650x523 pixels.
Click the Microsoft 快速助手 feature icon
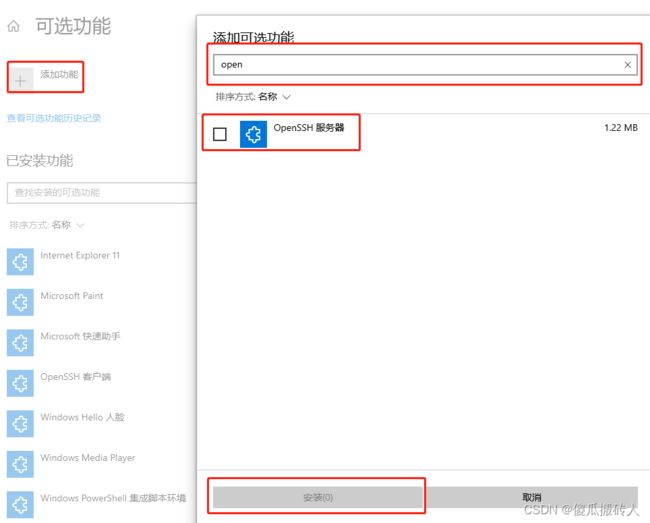click(x=20, y=343)
